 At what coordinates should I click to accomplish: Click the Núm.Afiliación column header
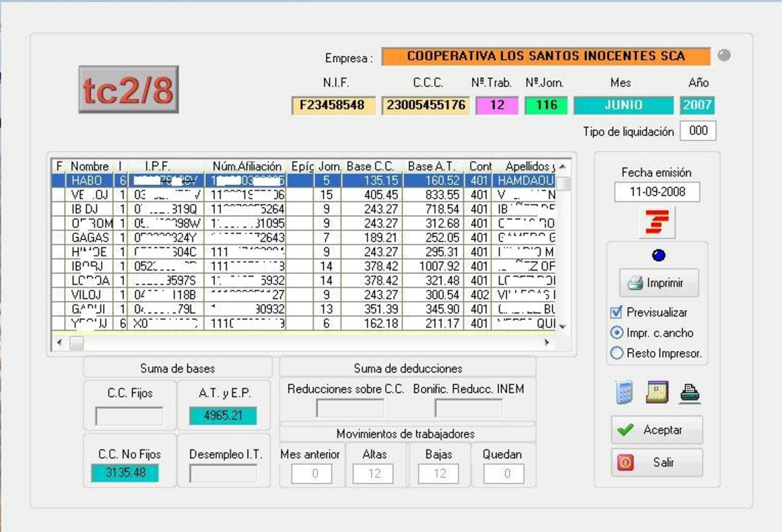(x=245, y=166)
